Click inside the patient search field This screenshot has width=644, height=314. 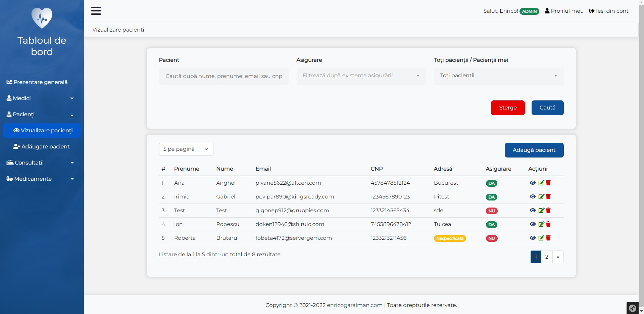tap(223, 76)
